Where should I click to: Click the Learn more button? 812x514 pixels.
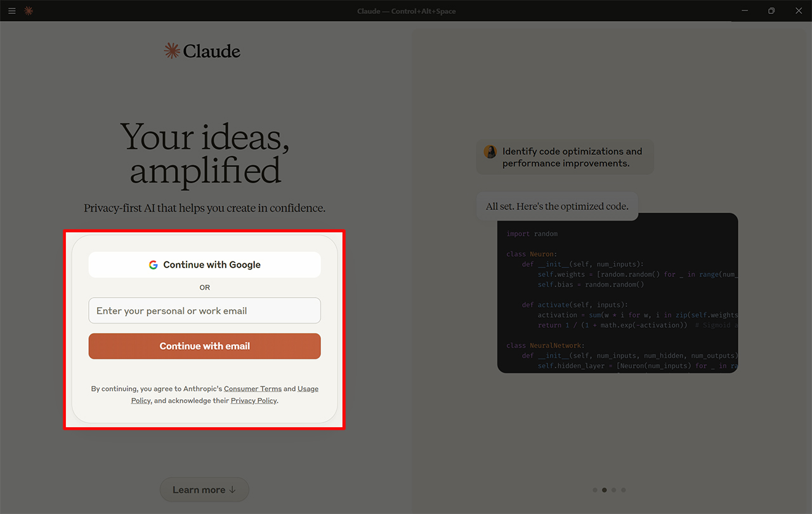coord(204,490)
